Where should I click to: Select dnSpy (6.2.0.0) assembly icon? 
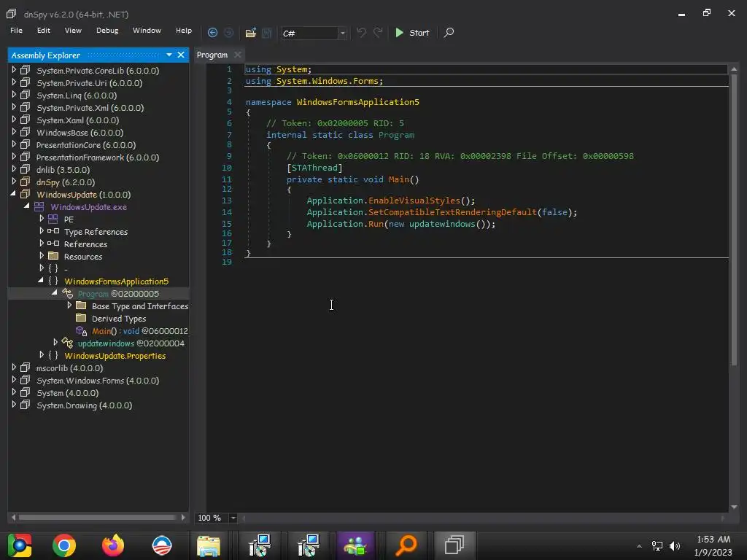[26, 182]
